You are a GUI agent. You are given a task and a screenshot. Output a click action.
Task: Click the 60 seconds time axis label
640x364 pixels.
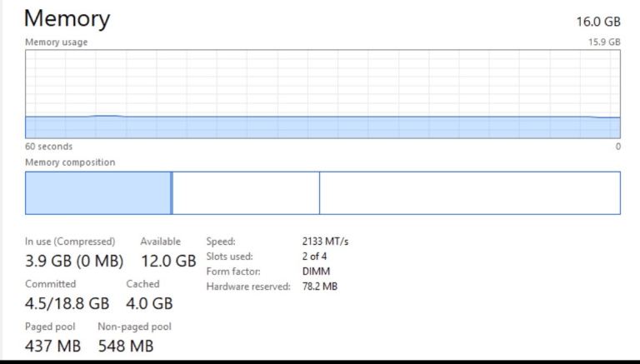[48, 147]
